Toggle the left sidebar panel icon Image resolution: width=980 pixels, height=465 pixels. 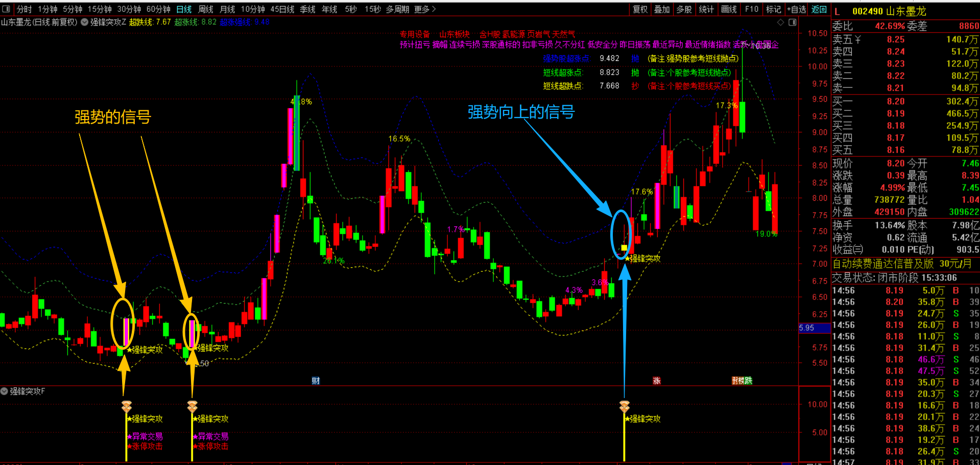[6, 9]
